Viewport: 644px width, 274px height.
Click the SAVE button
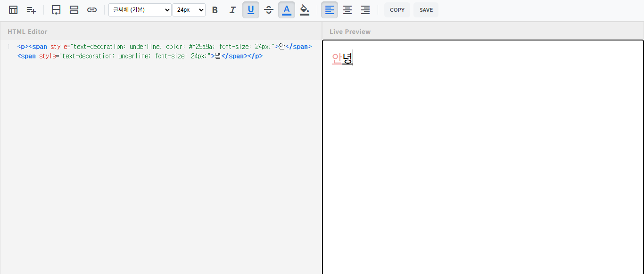[426, 10]
